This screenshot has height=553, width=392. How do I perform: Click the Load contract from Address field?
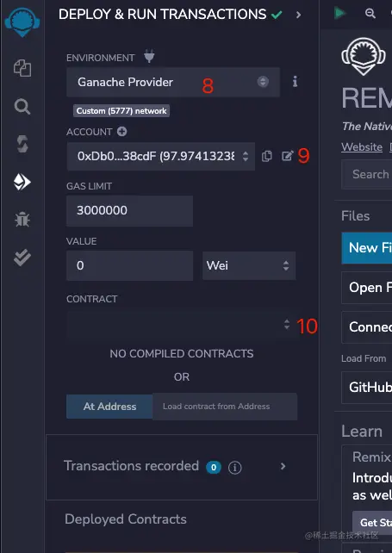click(225, 407)
